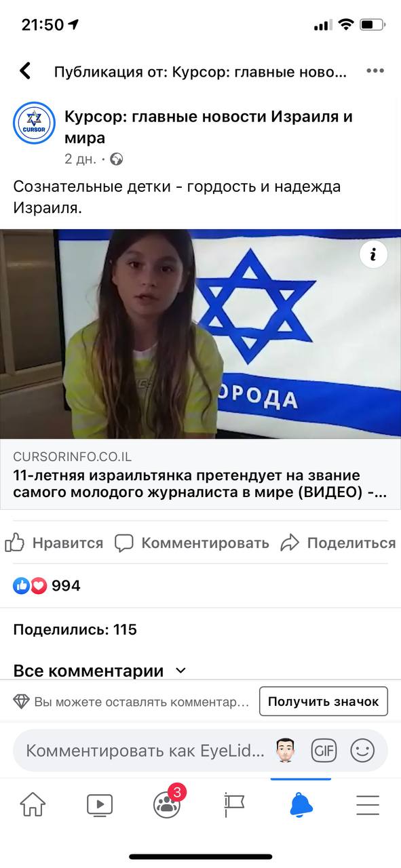Viewport: 401px width, 868px height.
Task: Like the post with Нравится
Action: click(54, 542)
